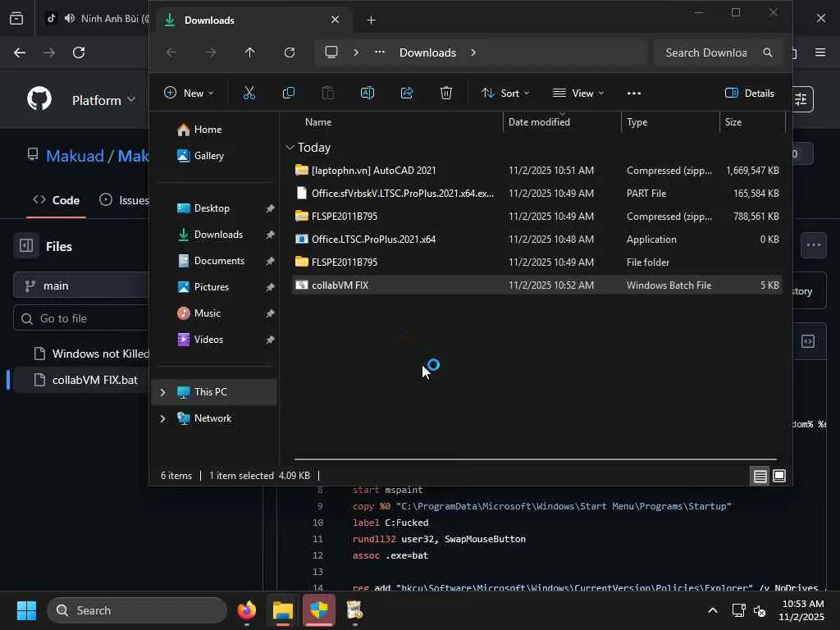The height and width of the screenshot is (630, 840).
Task: Open the New dropdown in Explorer
Action: [189, 94]
